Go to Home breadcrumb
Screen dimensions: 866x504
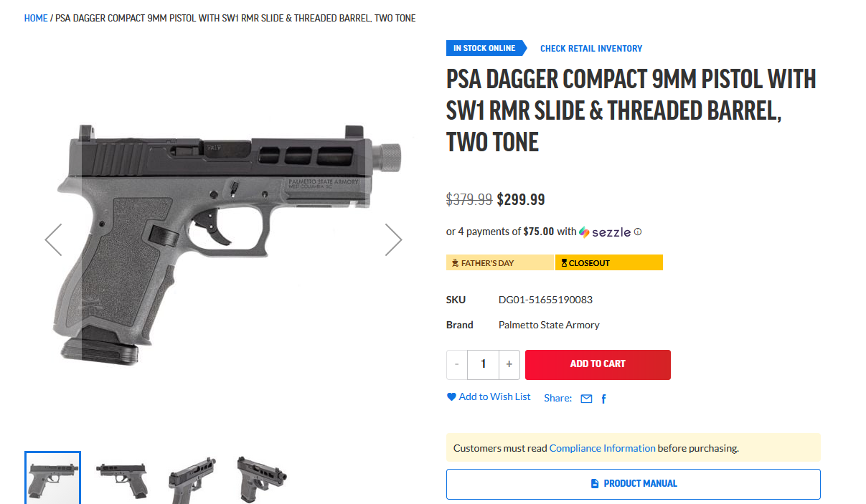tap(36, 18)
